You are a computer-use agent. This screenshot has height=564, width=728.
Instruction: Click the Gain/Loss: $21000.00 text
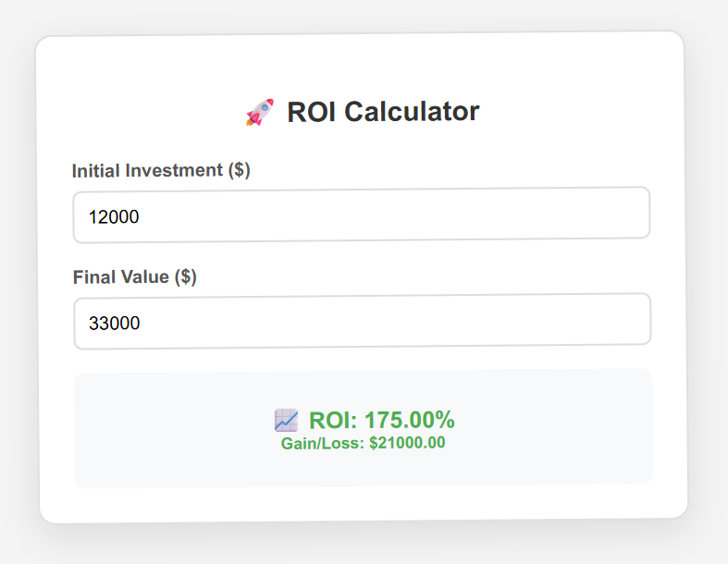pyautogui.click(x=363, y=443)
